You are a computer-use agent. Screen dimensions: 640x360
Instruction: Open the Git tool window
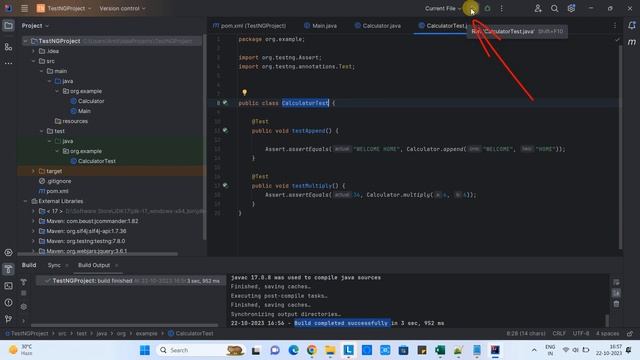[8, 319]
